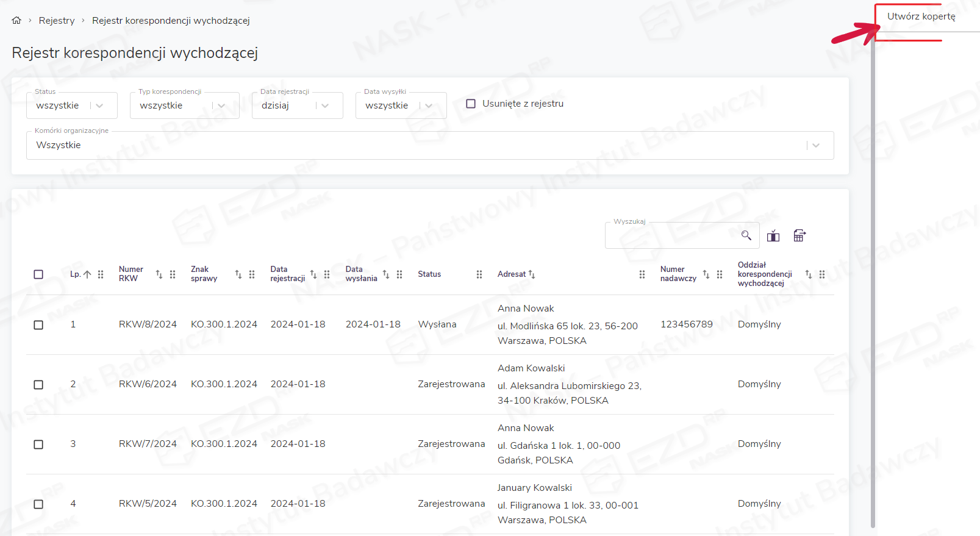Sort by Numer nadawczy arrows
980x536 pixels.
tap(706, 274)
